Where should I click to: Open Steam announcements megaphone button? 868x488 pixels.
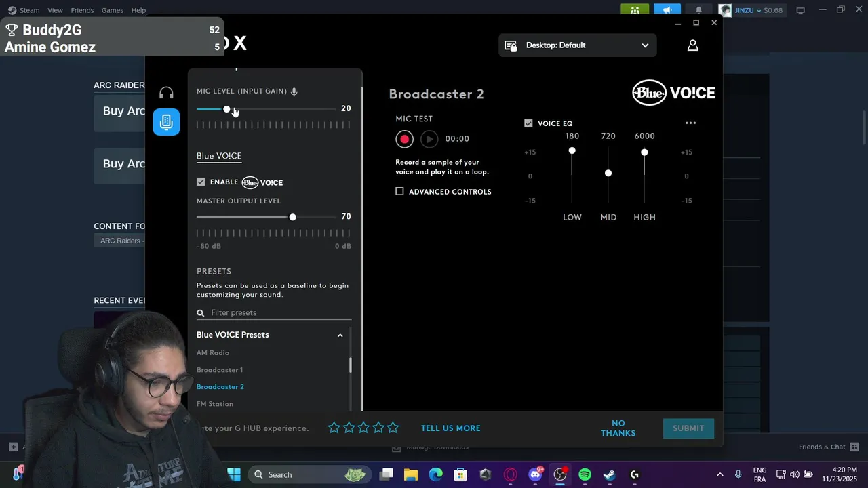click(667, 10)
